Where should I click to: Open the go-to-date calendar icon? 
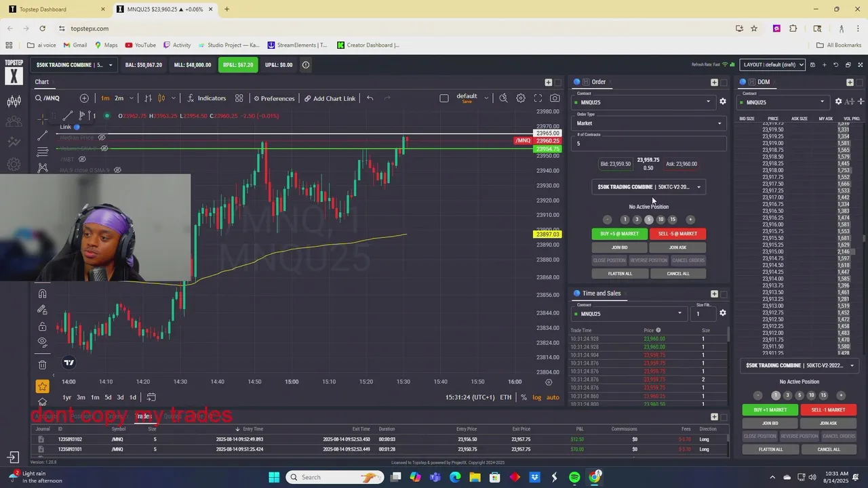151,397
